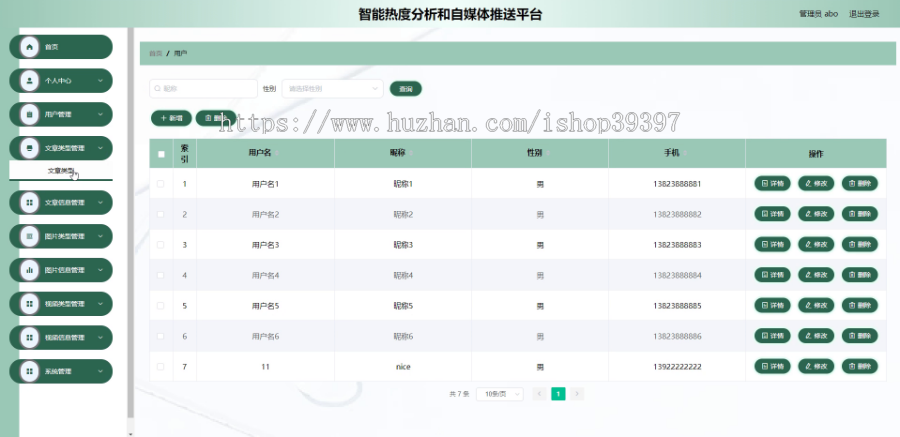Click 修改 for 用户名4 row
This screenshot has width=900, height=437.
point(816,275)
